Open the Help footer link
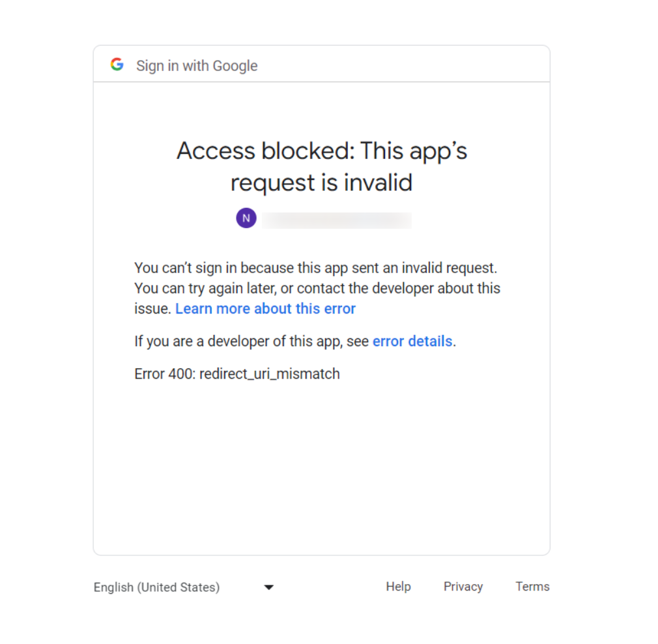The image size is (658, 644). (x=398, y=587)
